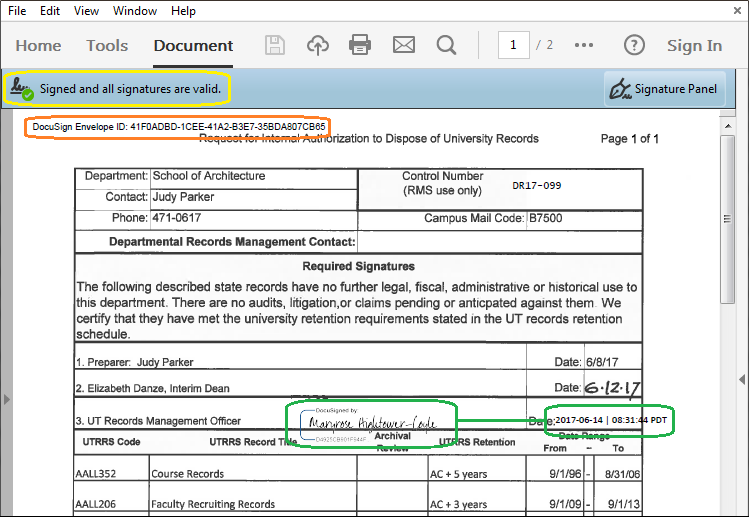Open the View menu
The width and height of the screenshot is (749, 517).
point(86,11)
